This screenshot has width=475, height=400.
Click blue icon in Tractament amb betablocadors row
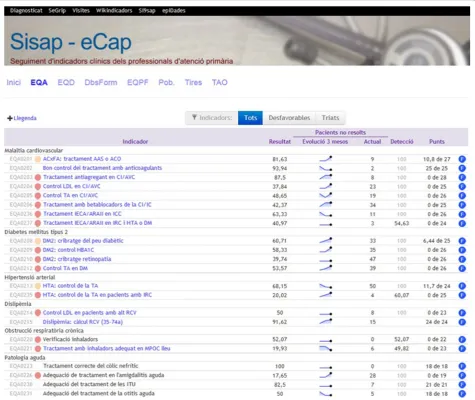coord(462,205)
